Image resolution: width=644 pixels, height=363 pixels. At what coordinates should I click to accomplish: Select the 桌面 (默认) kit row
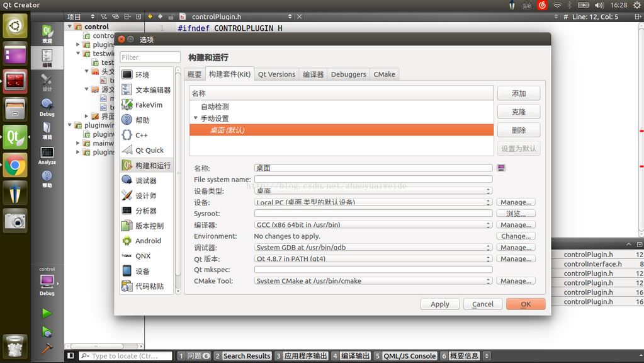click(x=341, y=130)
